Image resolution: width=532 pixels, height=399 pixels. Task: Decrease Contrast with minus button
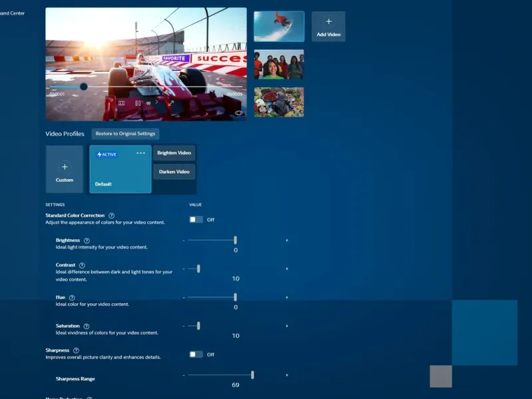click(x=184, y=269)
